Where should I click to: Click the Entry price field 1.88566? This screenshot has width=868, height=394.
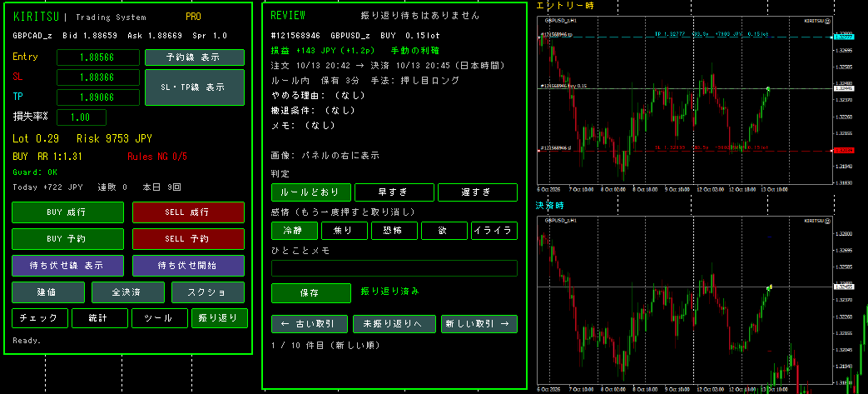[98, 57]
